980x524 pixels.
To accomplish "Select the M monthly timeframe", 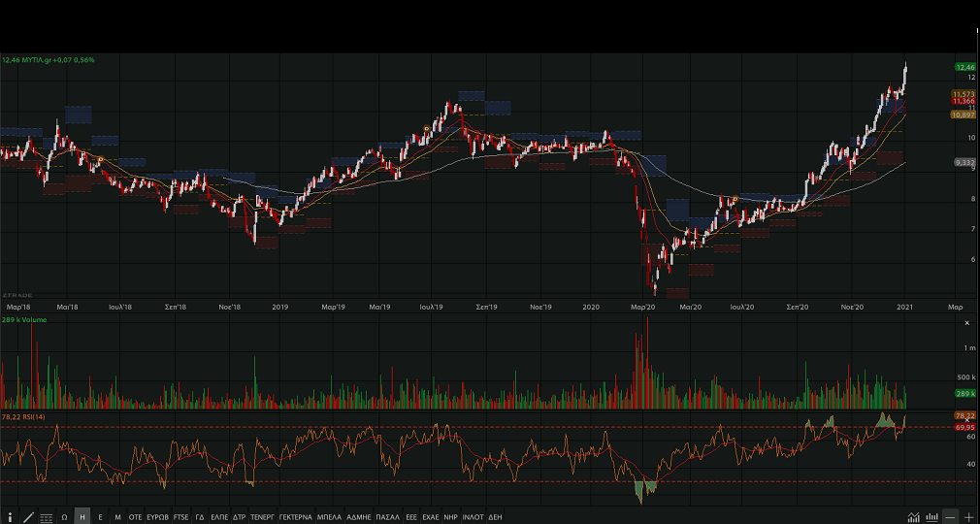I will click(117, 517).
